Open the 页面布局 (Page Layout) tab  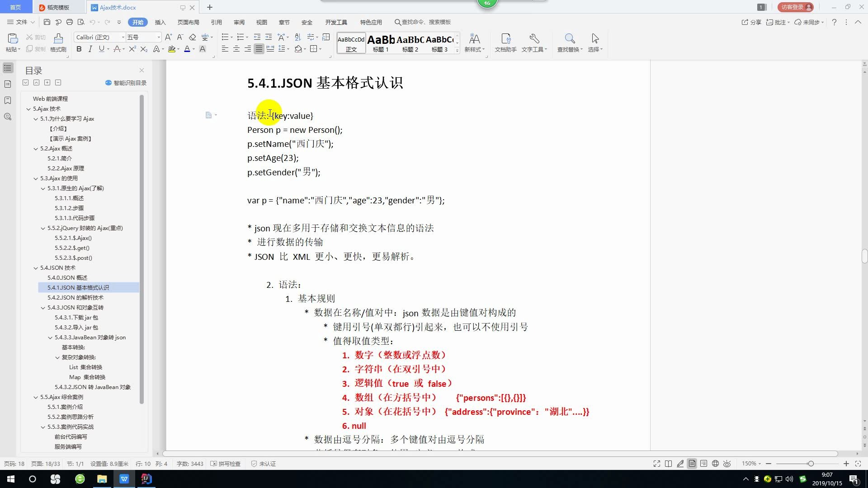(x=188, y=22)
